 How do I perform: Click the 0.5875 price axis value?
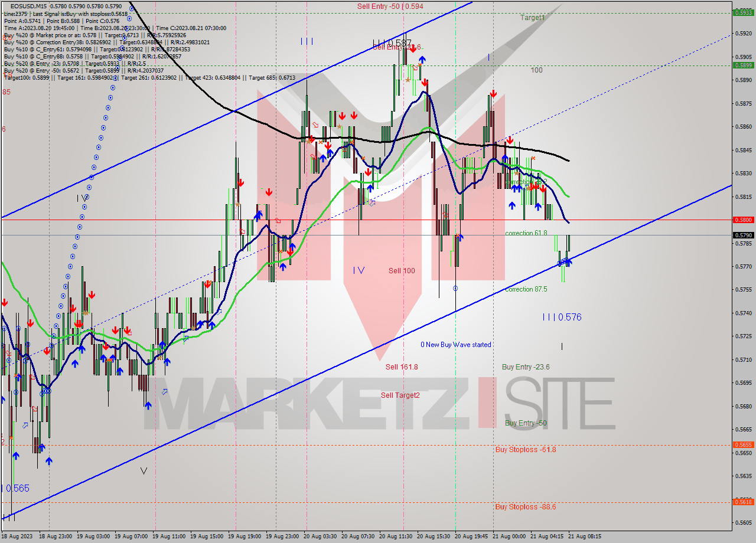743,103
